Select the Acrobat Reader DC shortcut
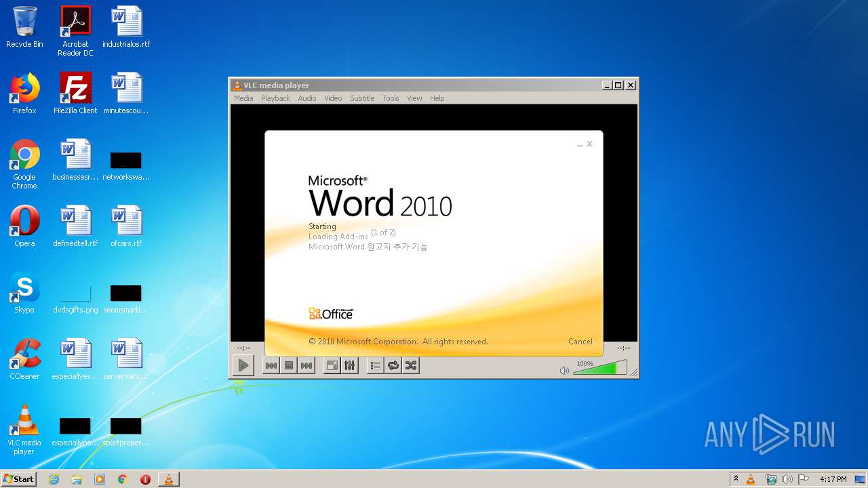The image size is (868, 488). click(75, 31)
